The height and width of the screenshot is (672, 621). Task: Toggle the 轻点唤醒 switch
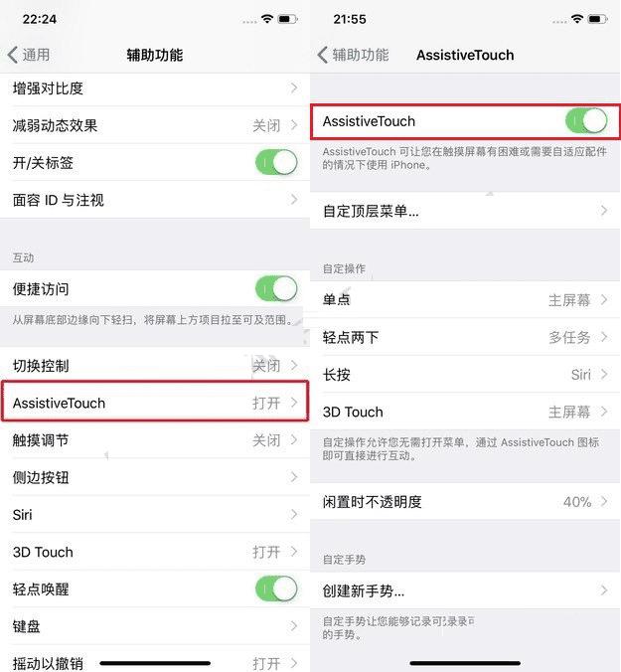[276, 588]
